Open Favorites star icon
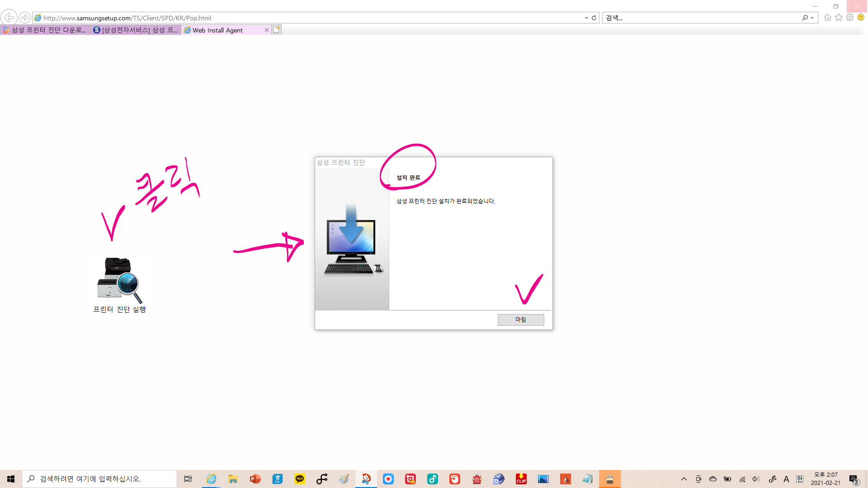The height and width of the screenshot is (488, 868). (839, 18)
